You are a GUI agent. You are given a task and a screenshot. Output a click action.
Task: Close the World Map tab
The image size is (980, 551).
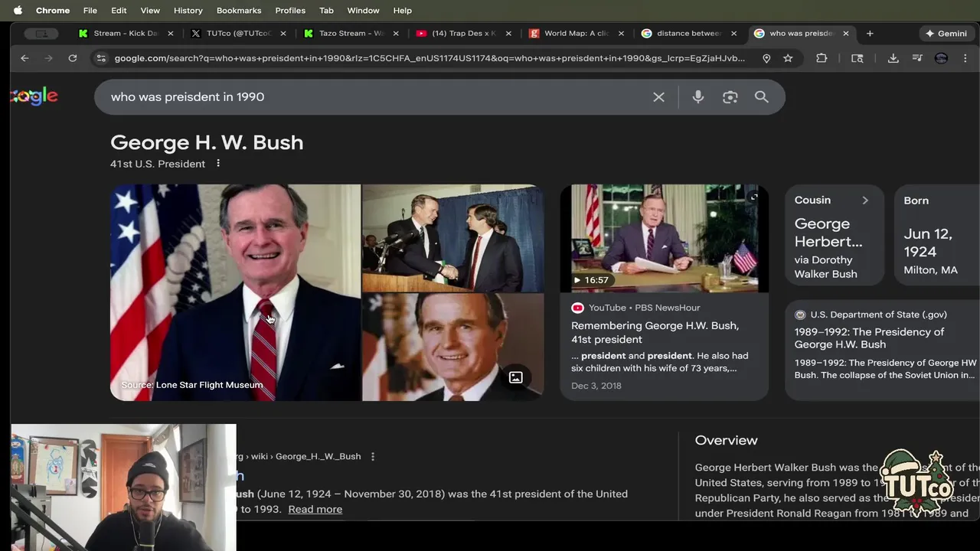(x=621, y=34)
